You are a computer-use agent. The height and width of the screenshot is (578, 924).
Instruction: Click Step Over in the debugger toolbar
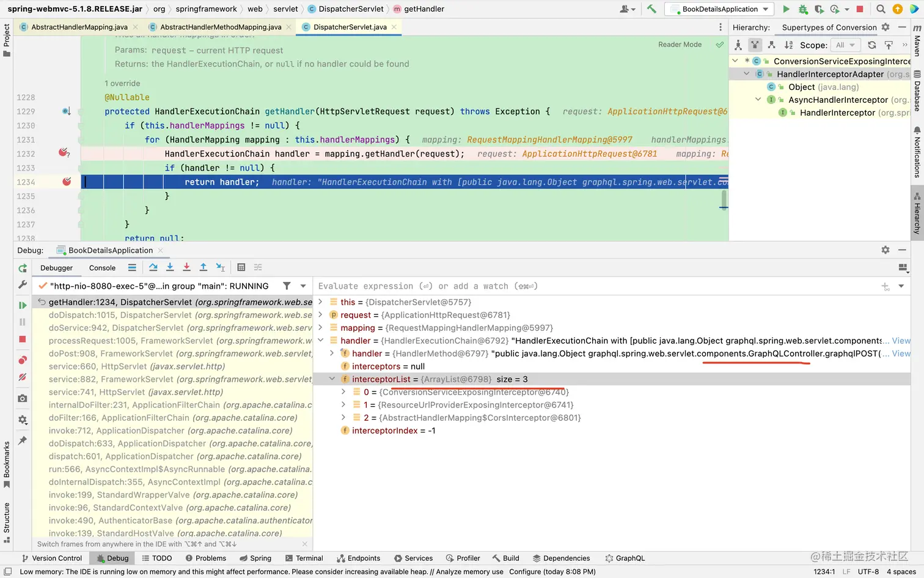153,267
